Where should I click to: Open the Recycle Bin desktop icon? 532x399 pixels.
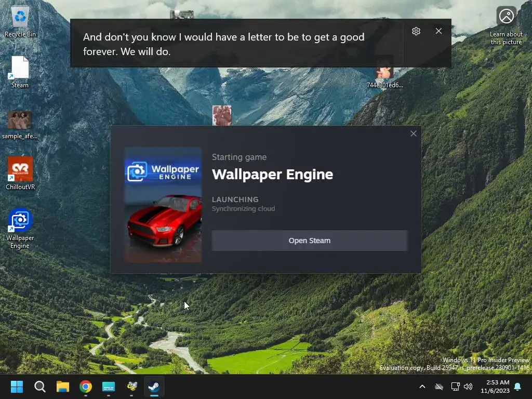click(x=20, y=22)
